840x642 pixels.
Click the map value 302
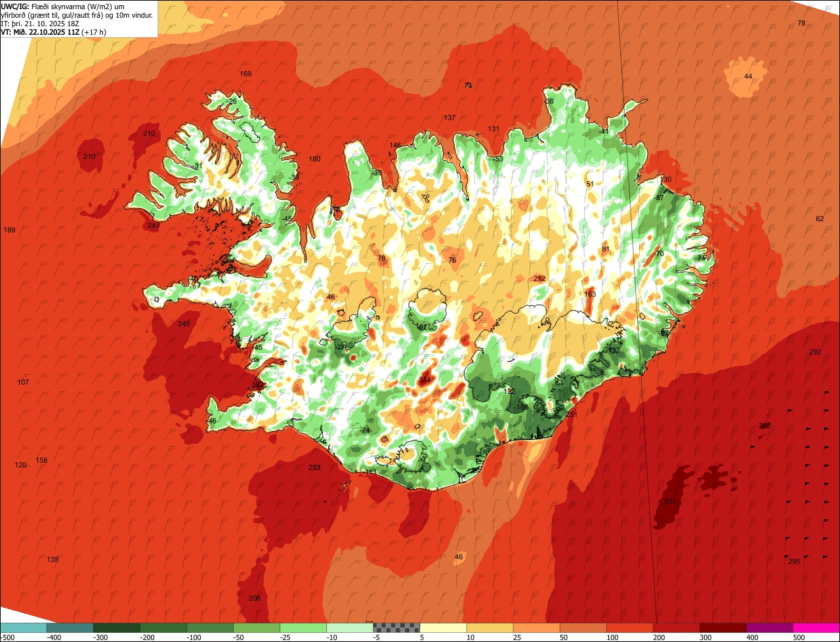pyautogui.click(x=765, y=425)
